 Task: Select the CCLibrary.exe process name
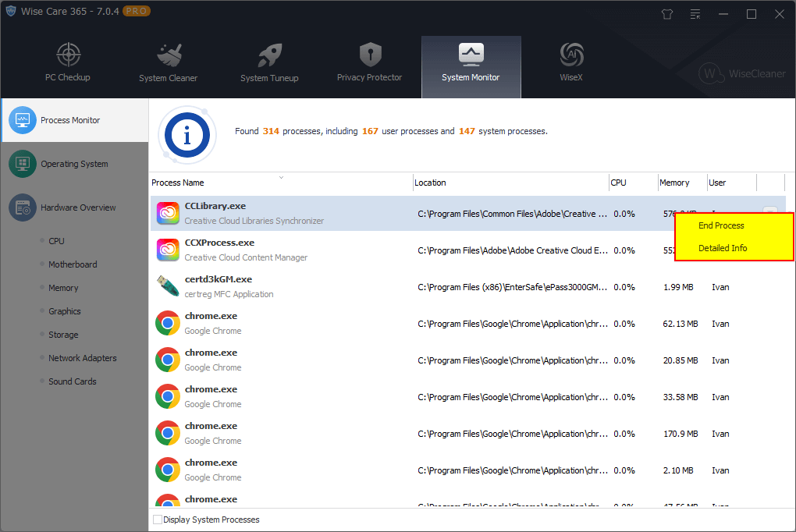[215, 206]
